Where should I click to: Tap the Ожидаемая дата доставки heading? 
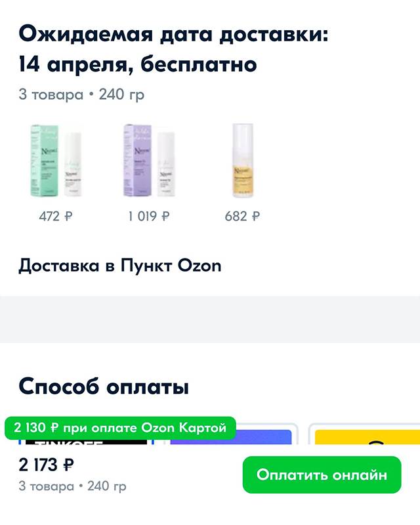click(x=173, y=34)
